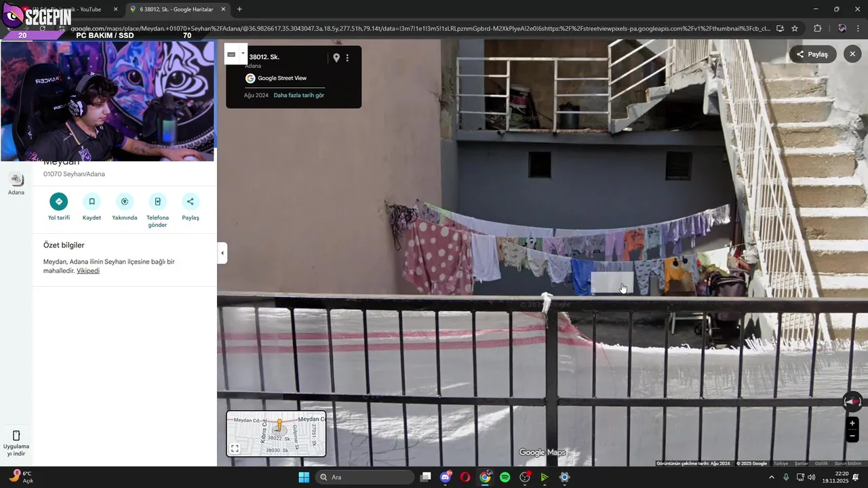
Task: Open the Gizlilik footer link
Action: pyautogui.click(x=821, y=464)
